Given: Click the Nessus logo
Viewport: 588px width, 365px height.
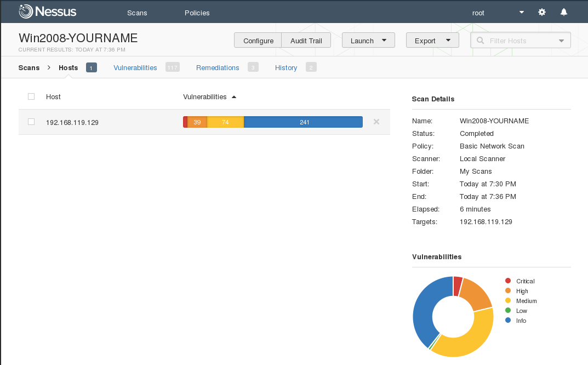Looking at the screenshot, I should (x=47, y=12).
